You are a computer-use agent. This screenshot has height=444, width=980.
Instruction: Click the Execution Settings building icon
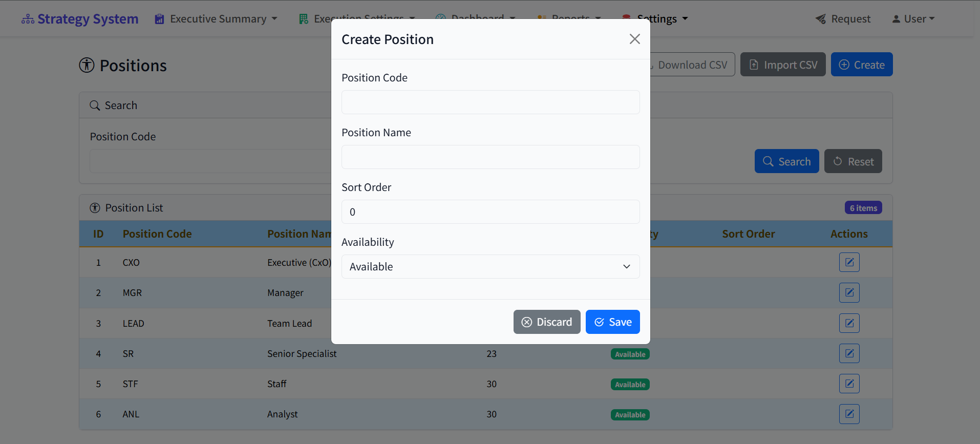coord(304,19)
